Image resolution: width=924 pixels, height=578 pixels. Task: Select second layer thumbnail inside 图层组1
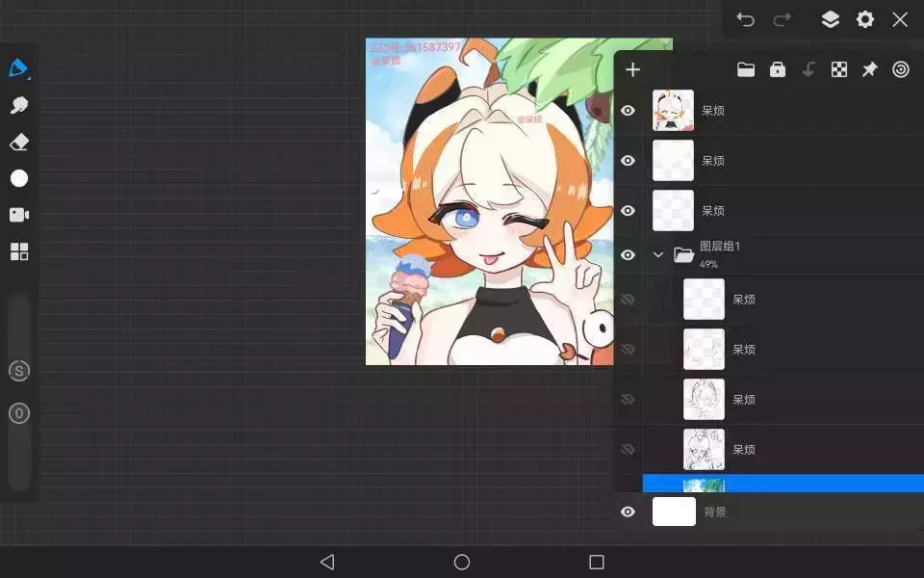pyautogui.click(x=704, y=350)
